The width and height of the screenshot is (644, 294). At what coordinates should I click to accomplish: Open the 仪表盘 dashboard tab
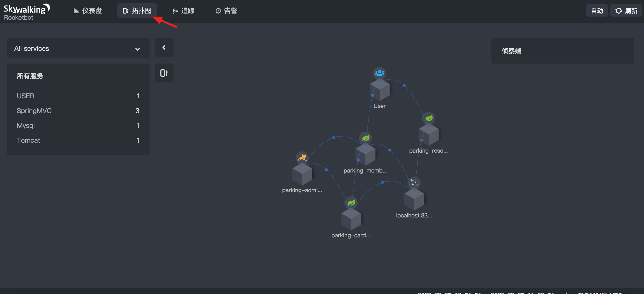tap(88, 11)
